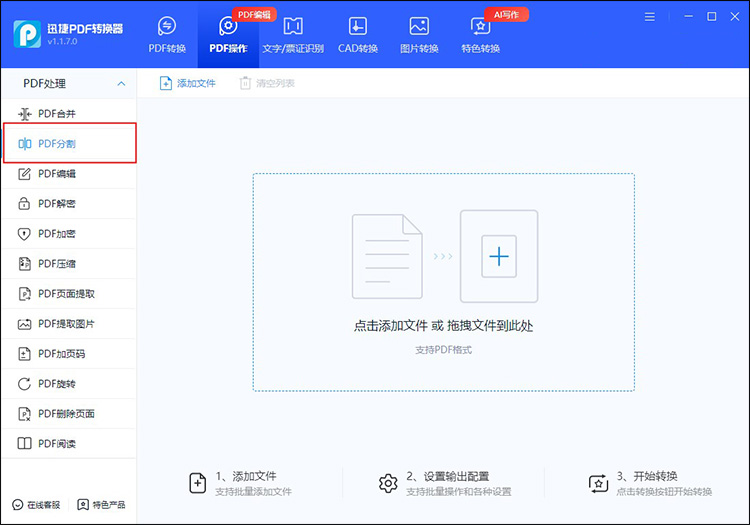Select the PDF解密 menu label
This screenshot has width=750, height=525.
(57, 204)
